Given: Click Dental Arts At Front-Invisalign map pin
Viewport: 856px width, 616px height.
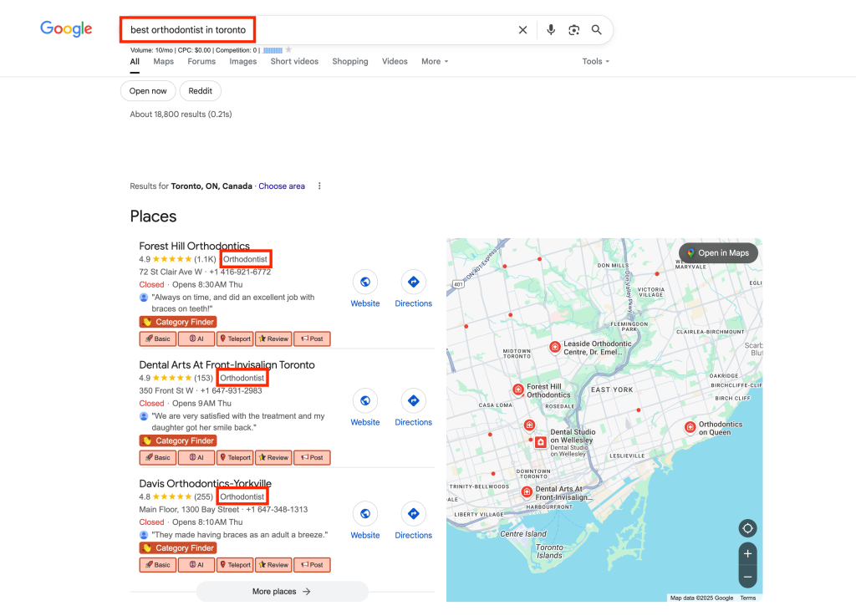Looking at the screenshot, I should pos(527,492).
